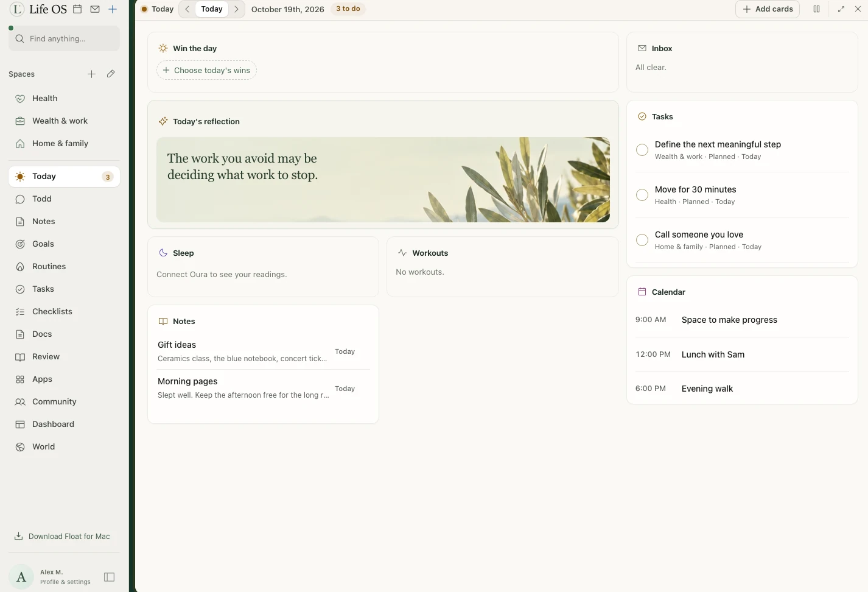This screenshot has width=868, height=592.
Task: Click the Today button in date navigator
Action: [212, 9]
